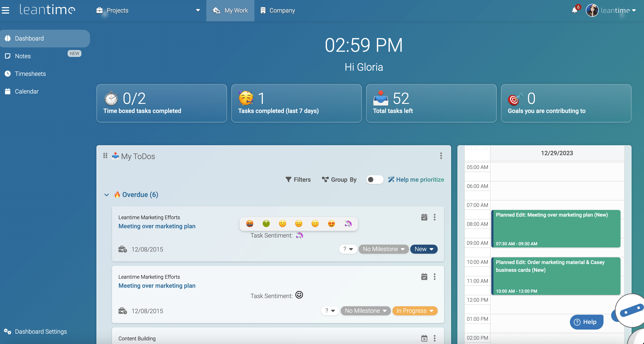Open the Content Building task's three-dot menu
The width and height of the screenshot is (644, 344).
434,338
